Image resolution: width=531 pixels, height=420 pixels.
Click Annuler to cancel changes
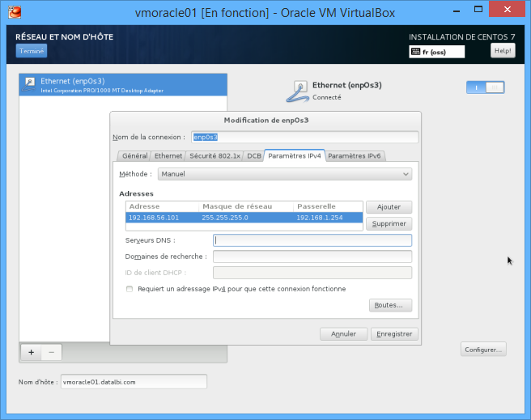click(343, 333)
